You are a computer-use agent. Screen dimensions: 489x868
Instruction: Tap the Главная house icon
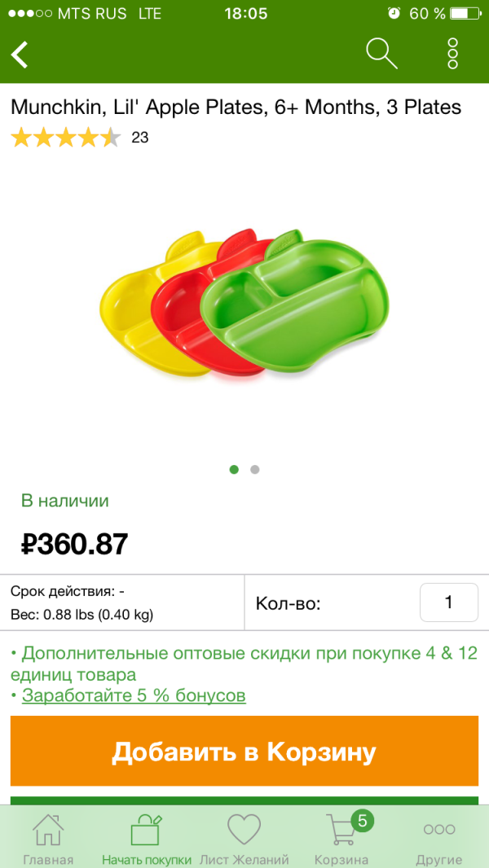47,831
